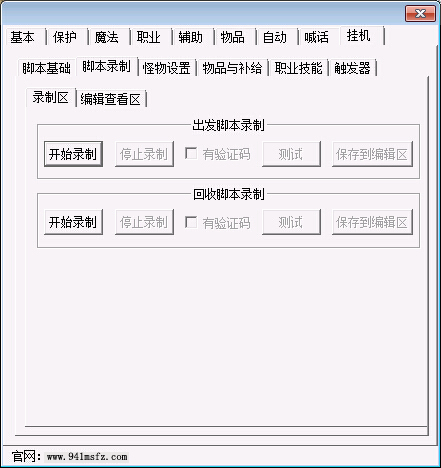This screenshot has width=441, height=468.
Task: Select the 魔法 tab
Action: click(x=107, y=37)
